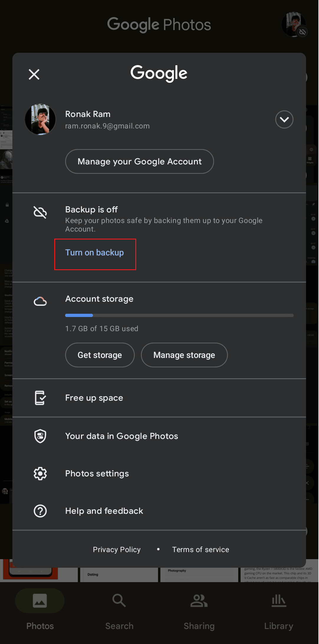Close the Google account dialog
The height and width of the screenshot is (644, 319).
click(34, 75)
